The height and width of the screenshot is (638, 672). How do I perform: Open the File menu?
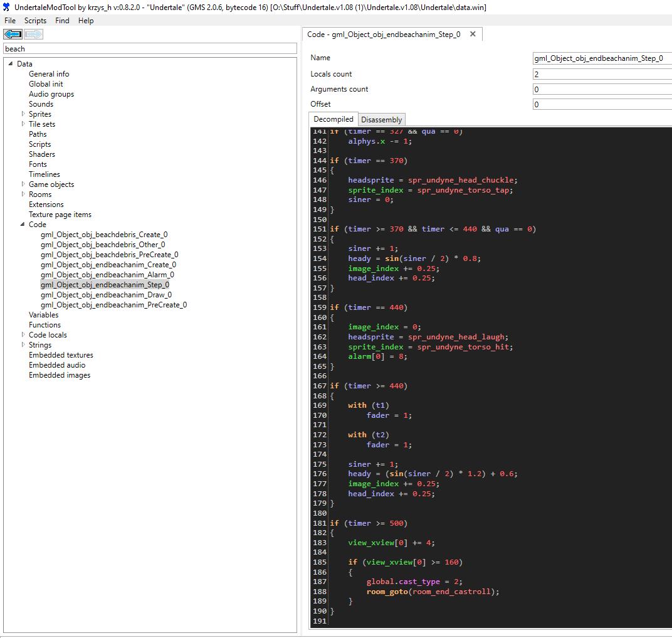(x=10, y=21)
